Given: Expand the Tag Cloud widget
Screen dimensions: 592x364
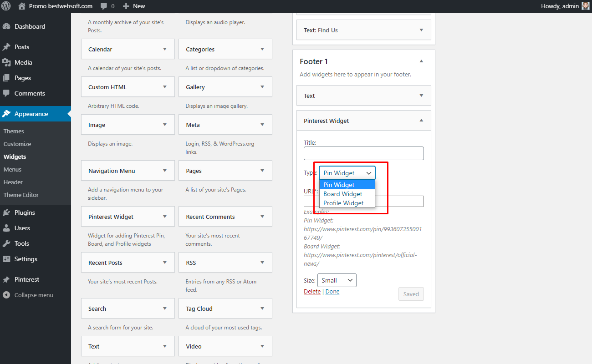Looking at the screenshot, I should pyautogui.click(x=262, y=308).
